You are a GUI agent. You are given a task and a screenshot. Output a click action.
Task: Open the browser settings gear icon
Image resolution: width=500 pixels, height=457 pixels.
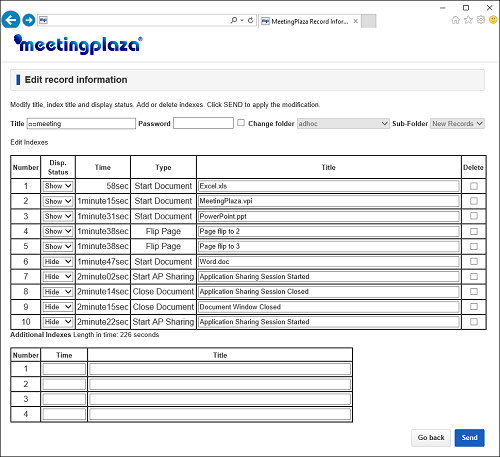pos(481,20)
